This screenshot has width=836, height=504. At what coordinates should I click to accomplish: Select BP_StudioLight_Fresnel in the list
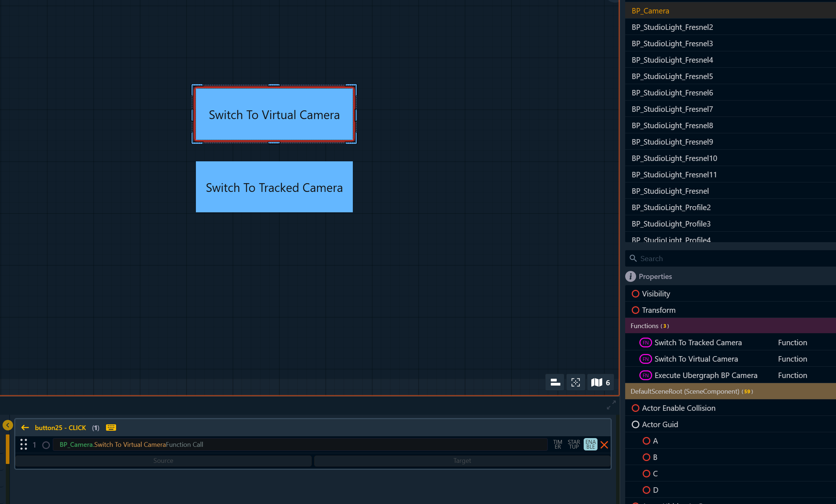(x=730, y=191)
